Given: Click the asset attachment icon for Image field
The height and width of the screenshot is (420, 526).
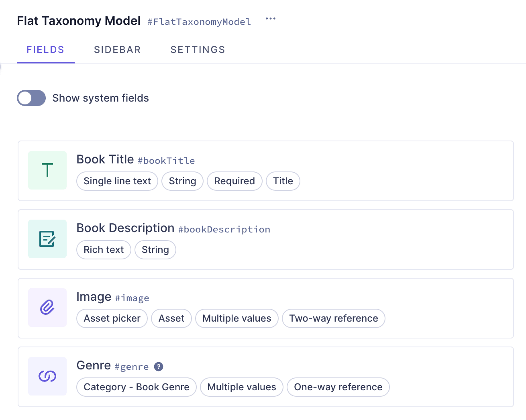Looking at the screenshot, I should (x=47, y=308).
